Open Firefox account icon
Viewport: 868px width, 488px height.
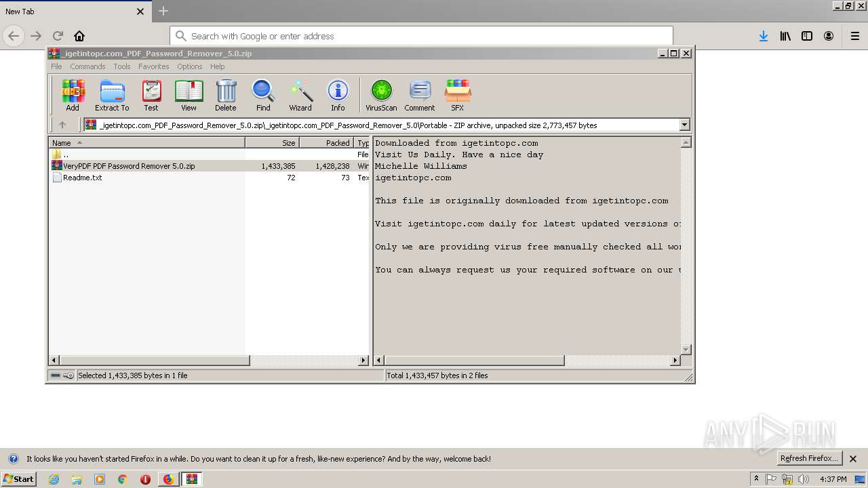click(x=829, y=36)
